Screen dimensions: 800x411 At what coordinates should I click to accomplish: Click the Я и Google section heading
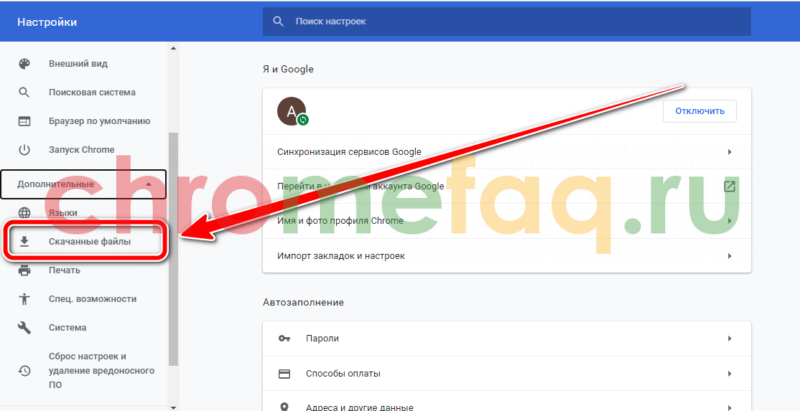[288, 69]
